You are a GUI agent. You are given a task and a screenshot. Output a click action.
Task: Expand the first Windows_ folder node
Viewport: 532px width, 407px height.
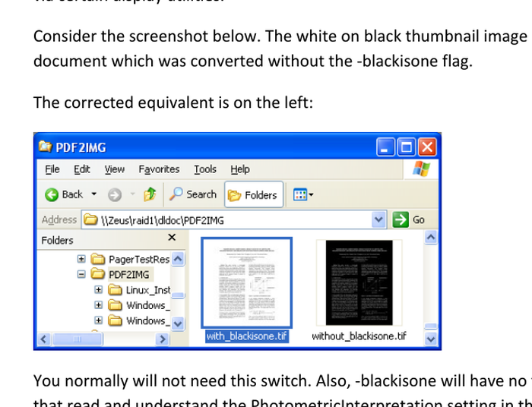(x=98, y=305)
